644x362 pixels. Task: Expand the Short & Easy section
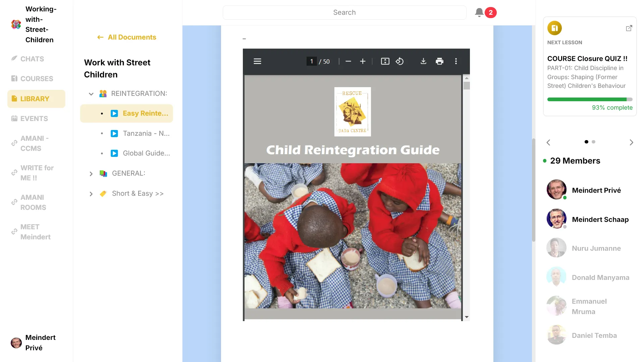91,194
